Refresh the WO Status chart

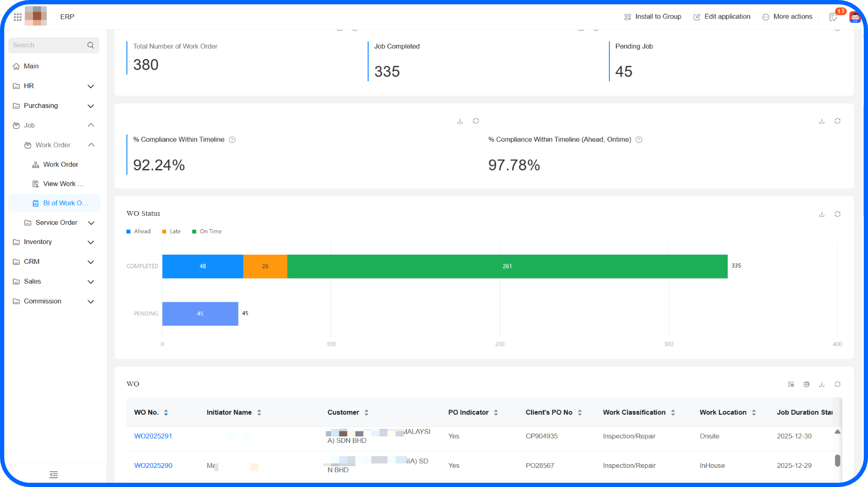pos(837,214)
